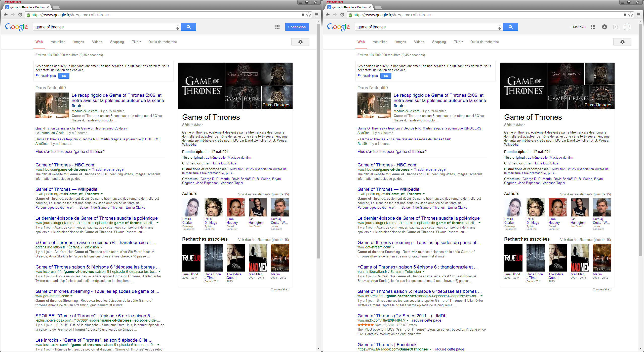644x352 pixels.
Task: Click Commentaires below right knowledge panel
Action: pos(601,289)
